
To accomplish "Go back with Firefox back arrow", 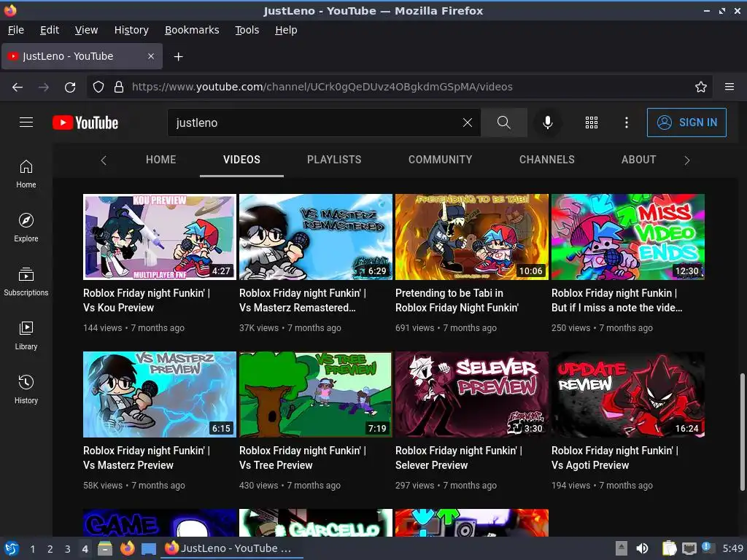I will point(18,87).
